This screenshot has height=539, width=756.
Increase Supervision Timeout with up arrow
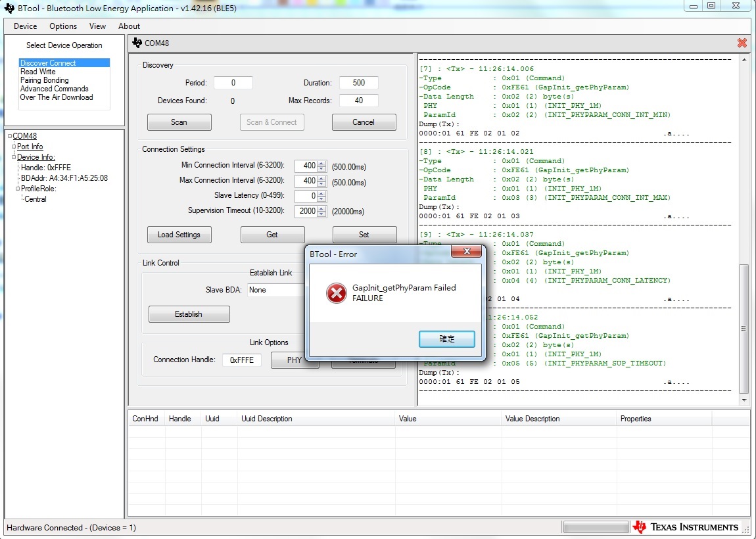coord(321,208)
